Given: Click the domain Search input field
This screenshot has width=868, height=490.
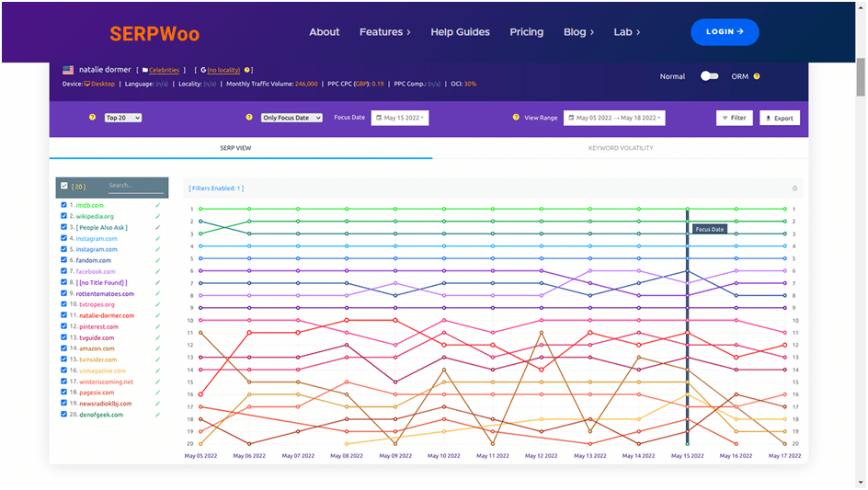Looking at the screenshot, I should (x=135, y=186).
